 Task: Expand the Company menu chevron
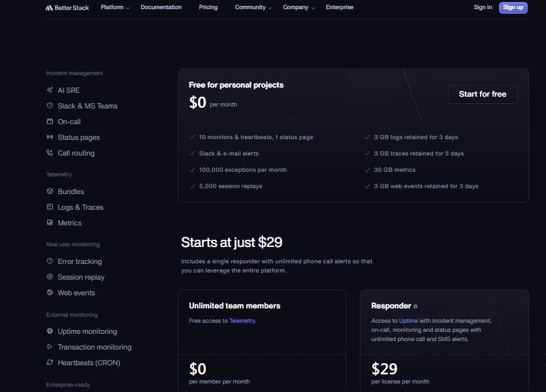coord(313,8)
